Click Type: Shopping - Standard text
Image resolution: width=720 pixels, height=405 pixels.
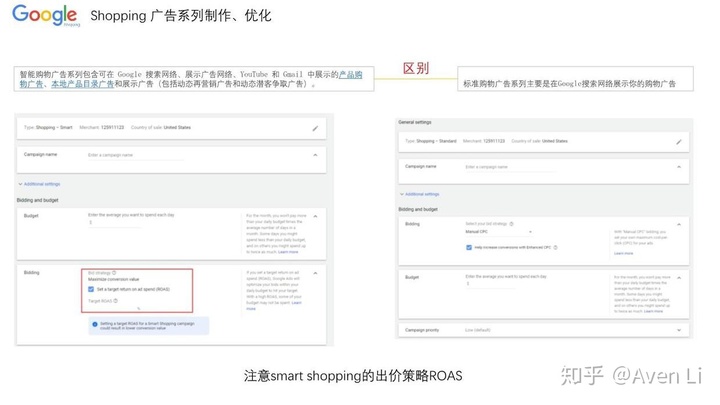point(431,141)
